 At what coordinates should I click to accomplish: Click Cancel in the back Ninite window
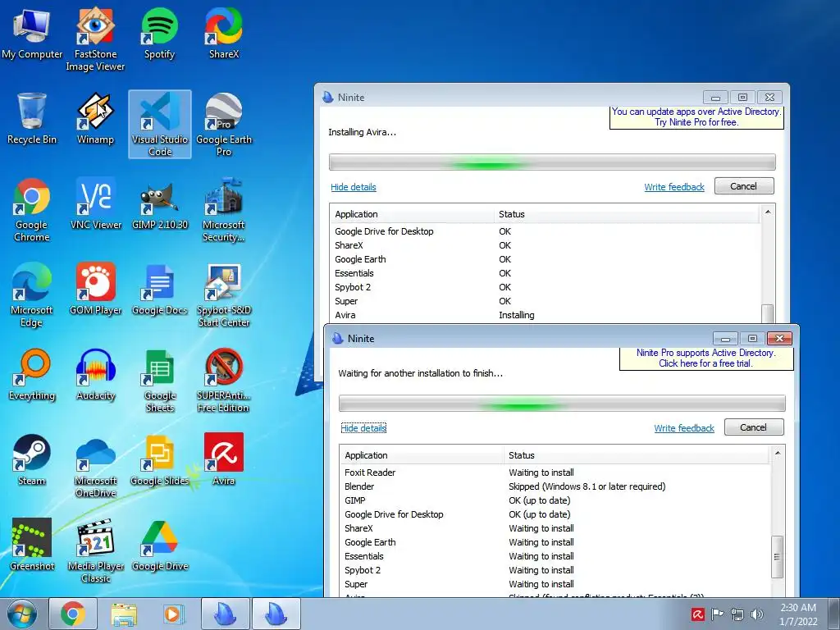(743, 186)
